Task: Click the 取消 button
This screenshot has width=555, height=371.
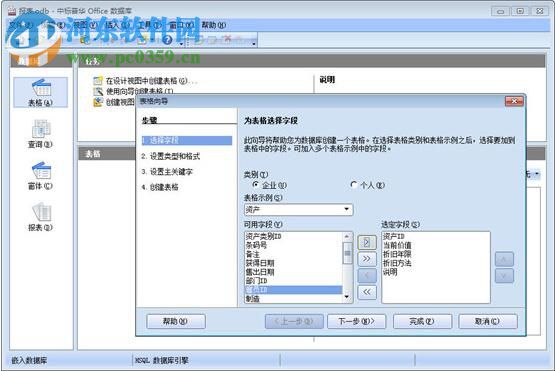Action: coord(488,321)
